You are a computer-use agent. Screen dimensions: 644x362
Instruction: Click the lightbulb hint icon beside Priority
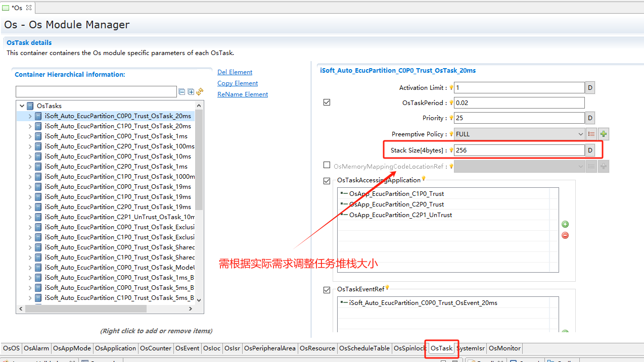(451, 118)
